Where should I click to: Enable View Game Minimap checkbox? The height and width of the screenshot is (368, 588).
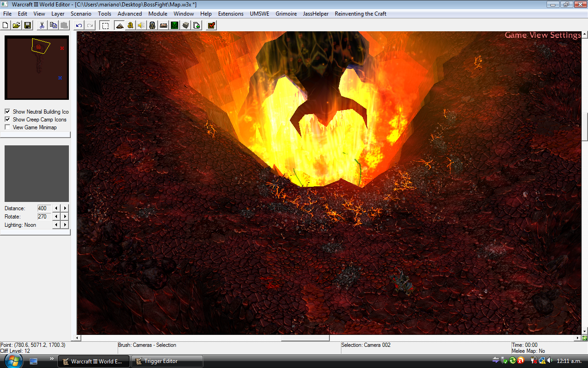7,127
